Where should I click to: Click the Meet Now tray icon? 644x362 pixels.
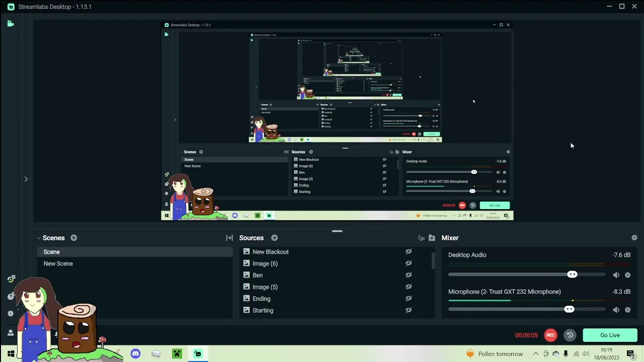tap(546, 354)
